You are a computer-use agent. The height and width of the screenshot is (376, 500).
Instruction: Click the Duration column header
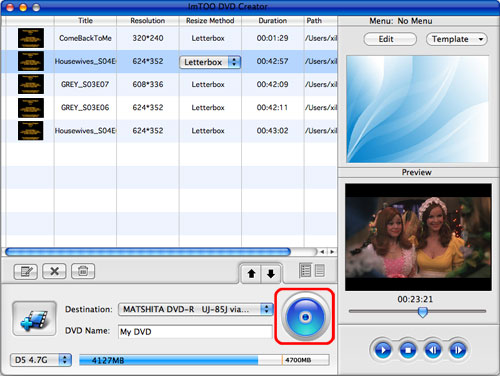(272, 21)
